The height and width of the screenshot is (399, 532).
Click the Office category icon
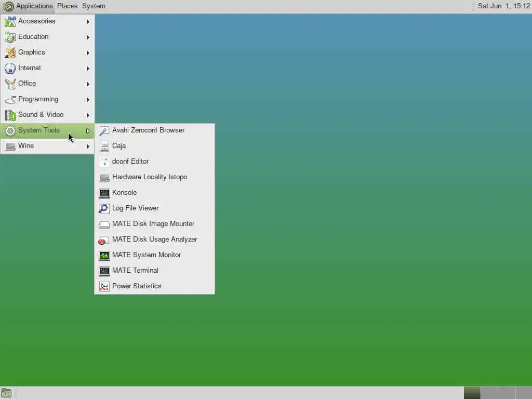(x=10, y=84)
